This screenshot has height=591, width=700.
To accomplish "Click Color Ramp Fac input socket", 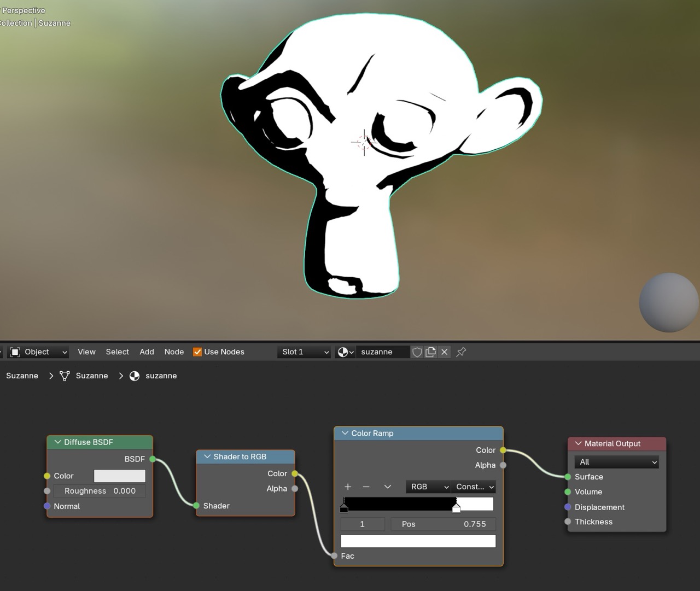I will click(334, 556).
